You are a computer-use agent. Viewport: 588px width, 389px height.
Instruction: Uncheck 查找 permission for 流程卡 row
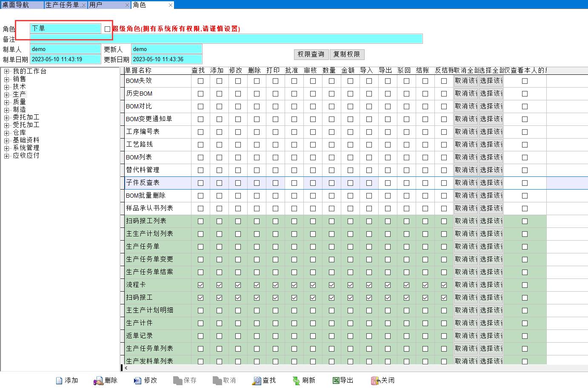tap(200, 285)
